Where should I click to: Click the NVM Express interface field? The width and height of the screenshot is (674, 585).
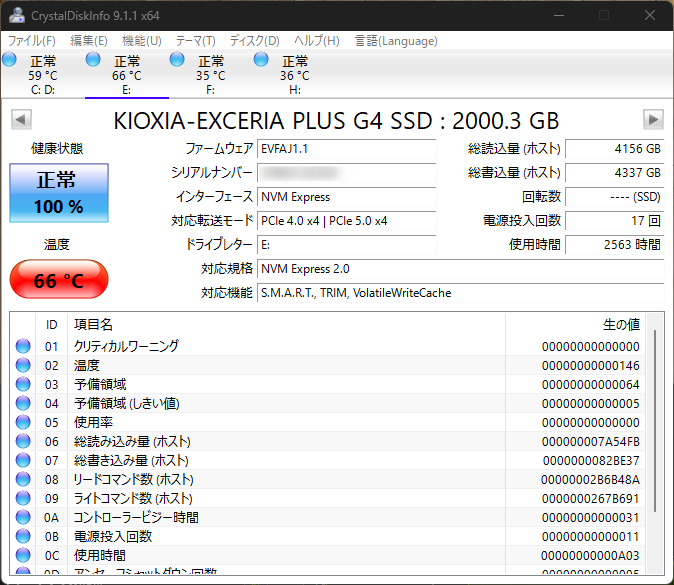coord(346,197)
